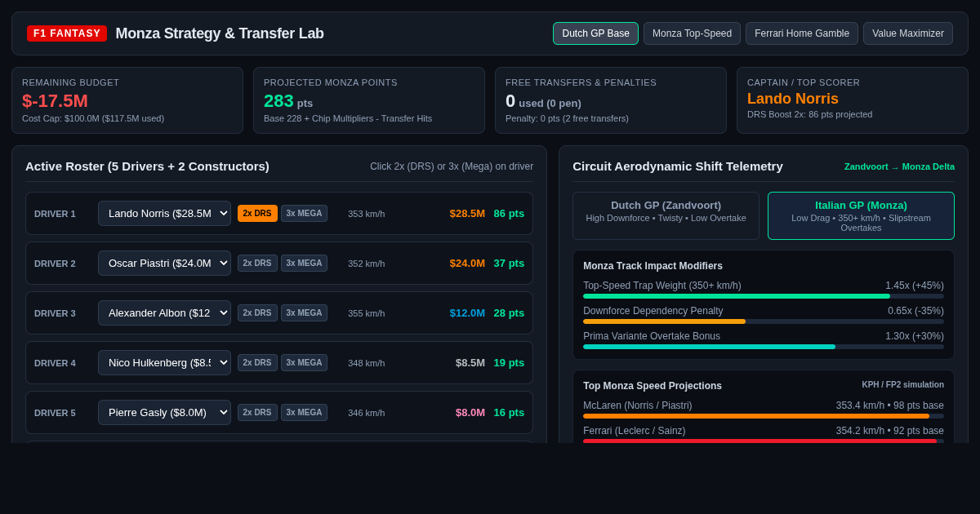Toggle 3x MEGA on Alexander Albon

click(304, 312)
